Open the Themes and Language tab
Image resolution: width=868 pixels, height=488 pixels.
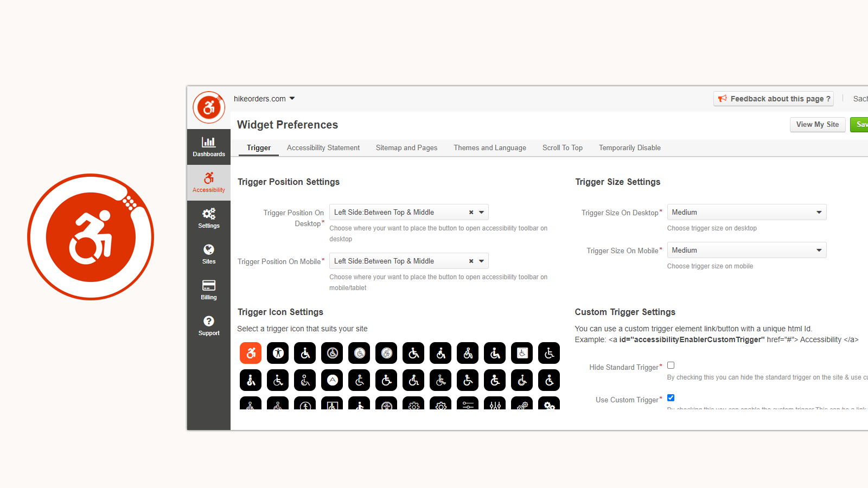coord(490,148)
